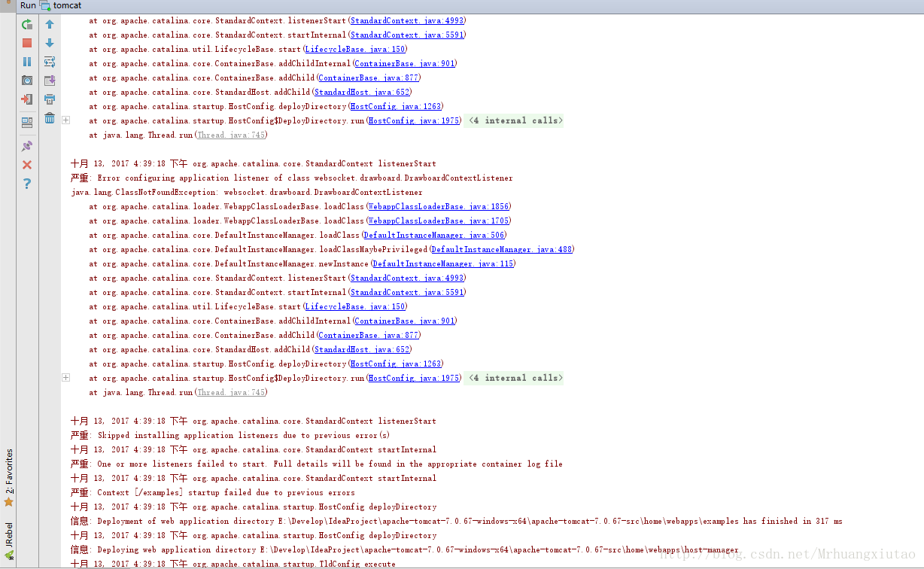
Task: Dump threads with the camera icon
Action: (x=27, y=81)
